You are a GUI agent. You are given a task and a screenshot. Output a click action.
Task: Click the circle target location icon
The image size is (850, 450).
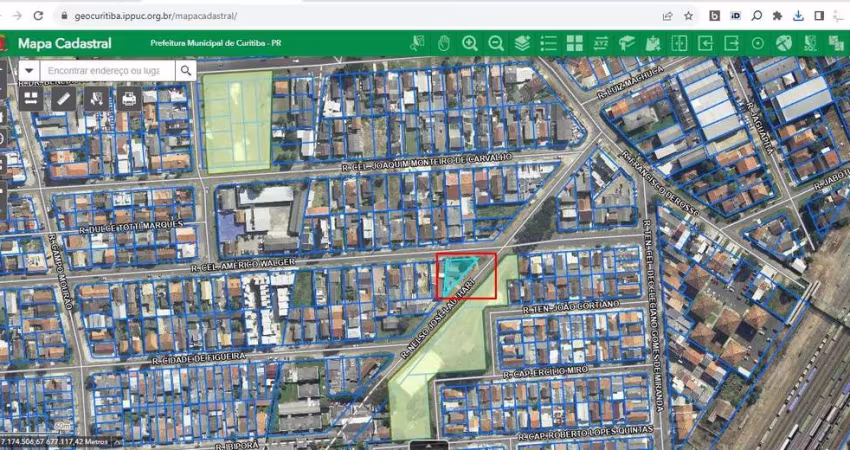[x=758, y=43]
